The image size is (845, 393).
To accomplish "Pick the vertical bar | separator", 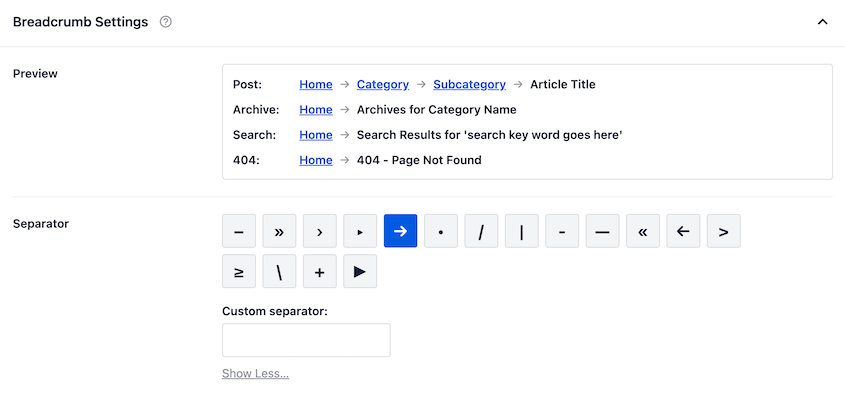I will pos(522,231).
